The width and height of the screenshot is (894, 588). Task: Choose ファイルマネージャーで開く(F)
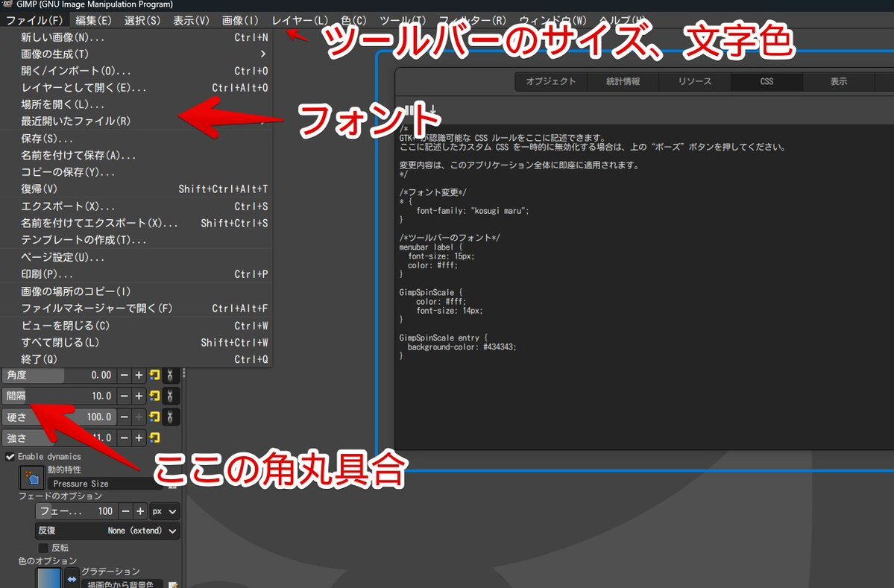click(137, 309)
